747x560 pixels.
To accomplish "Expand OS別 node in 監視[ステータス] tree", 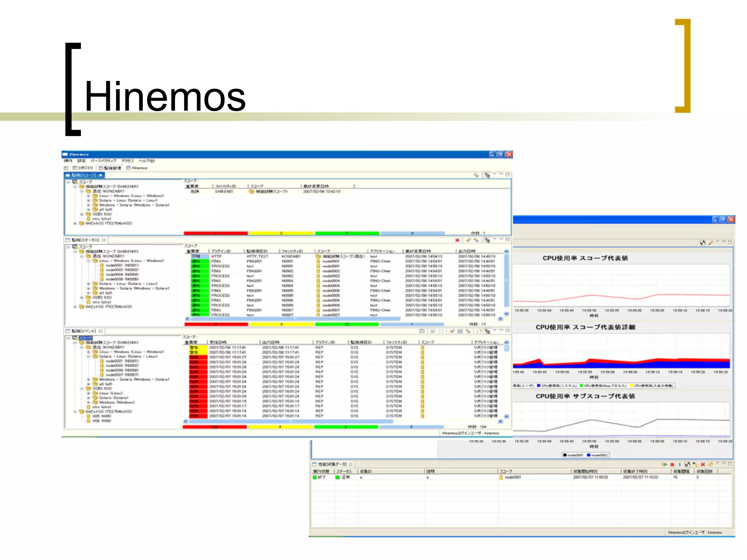I will (x=82, y=297).
